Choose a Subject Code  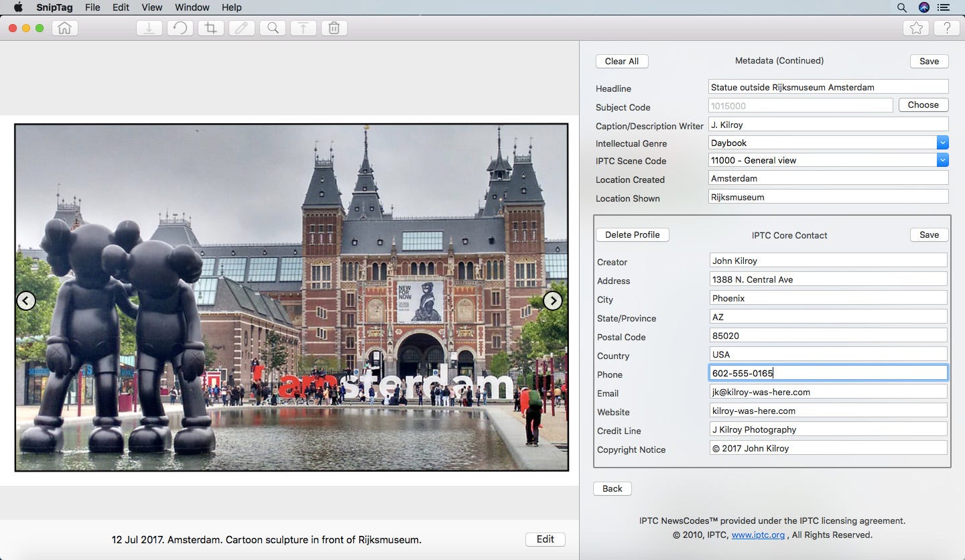click(923, 104)
